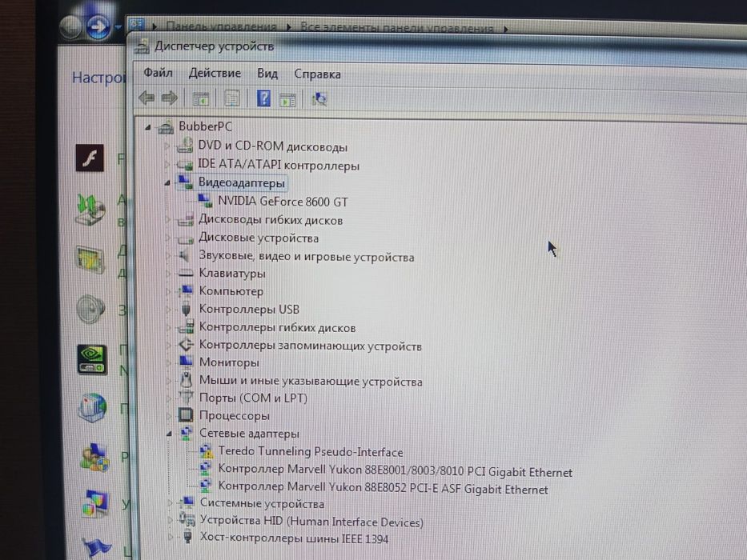The width and height of the screenshot is (747, 560).
Task: Click Контроллеры гибких дисков label
Action: tap(277, 328)
